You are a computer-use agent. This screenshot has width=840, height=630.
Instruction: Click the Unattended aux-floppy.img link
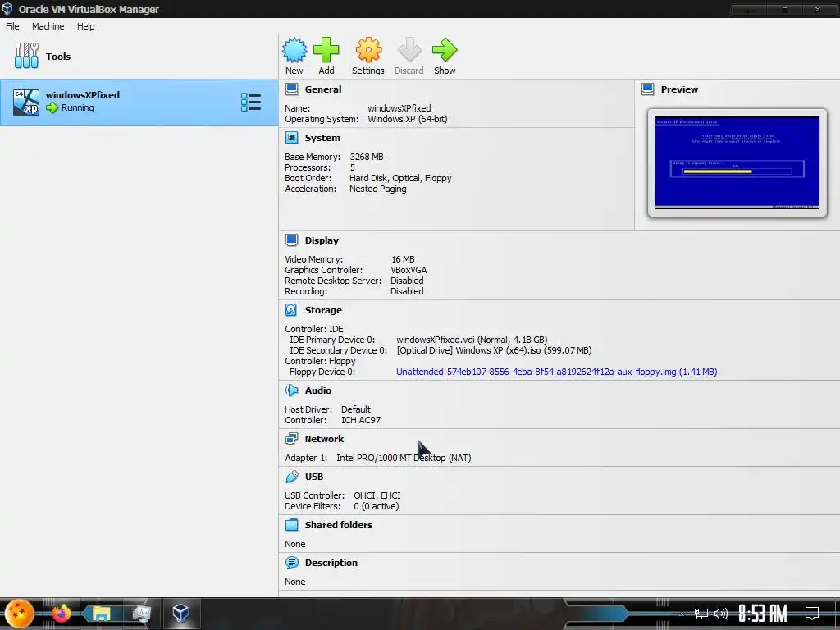click(x=557, y=372)
